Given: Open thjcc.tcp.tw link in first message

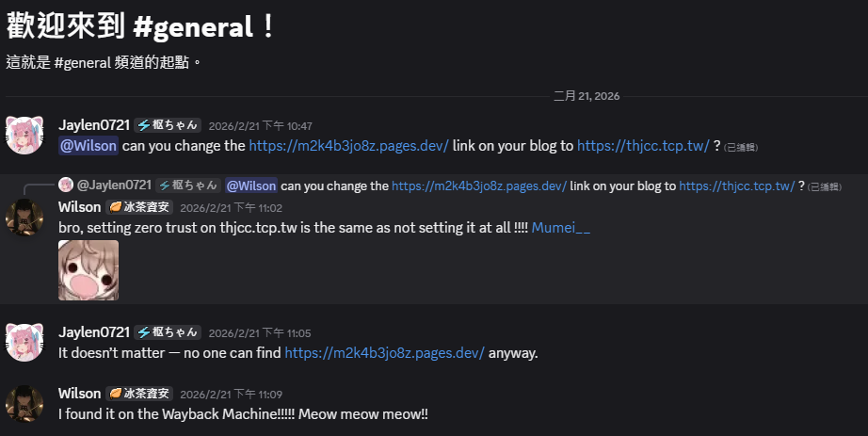Looking at the screenshot, I should [x=643, y=146].
